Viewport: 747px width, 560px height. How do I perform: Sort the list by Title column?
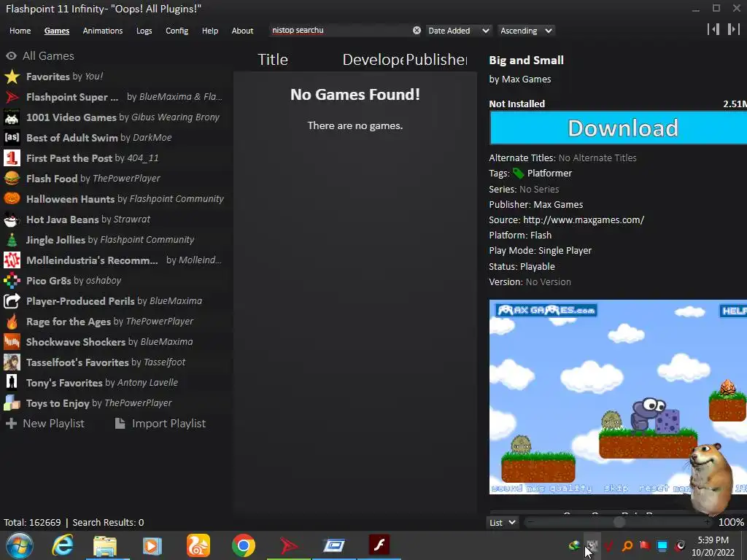[x=273, y=60]
